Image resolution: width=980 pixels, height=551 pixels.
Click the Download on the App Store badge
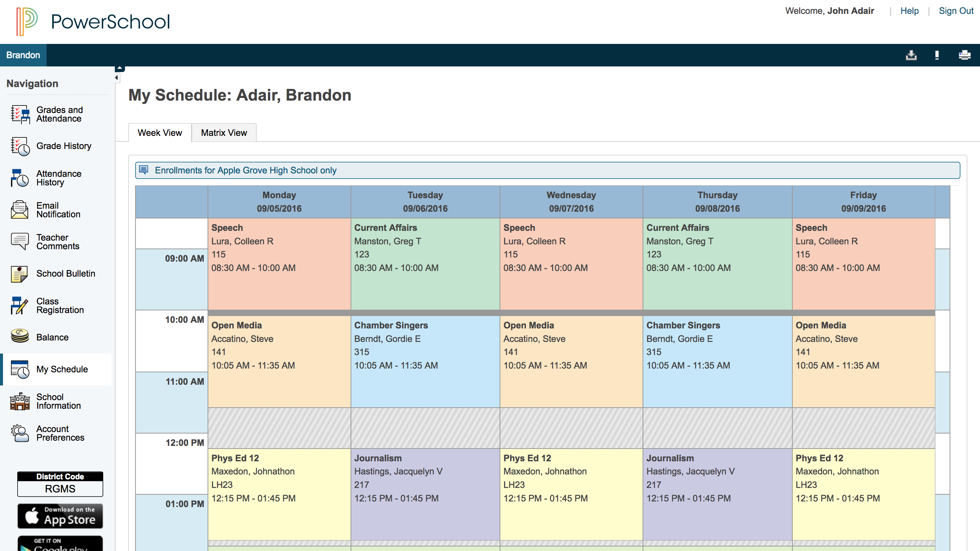60,516
